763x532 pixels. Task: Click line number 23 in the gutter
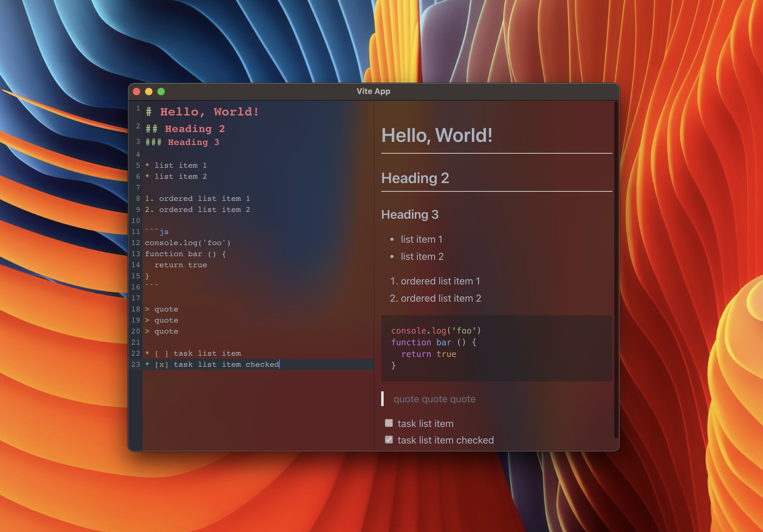(136, 364)
